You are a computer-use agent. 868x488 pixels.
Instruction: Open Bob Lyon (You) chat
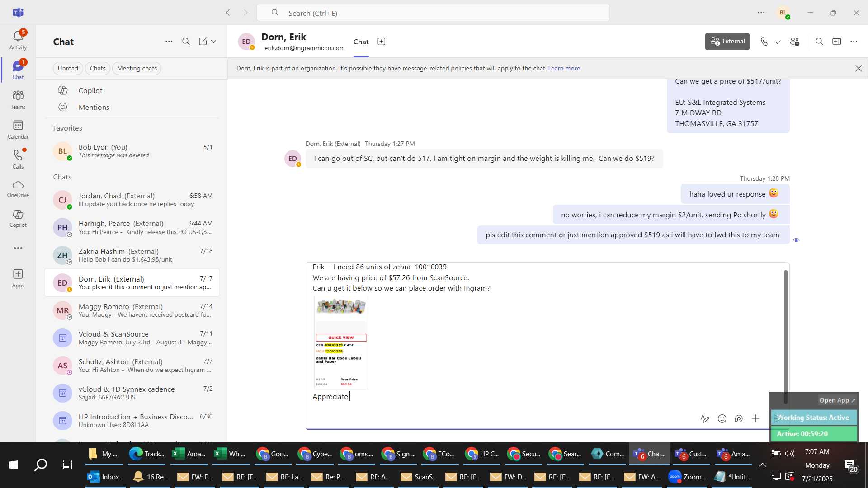click(x=132, y=151)
